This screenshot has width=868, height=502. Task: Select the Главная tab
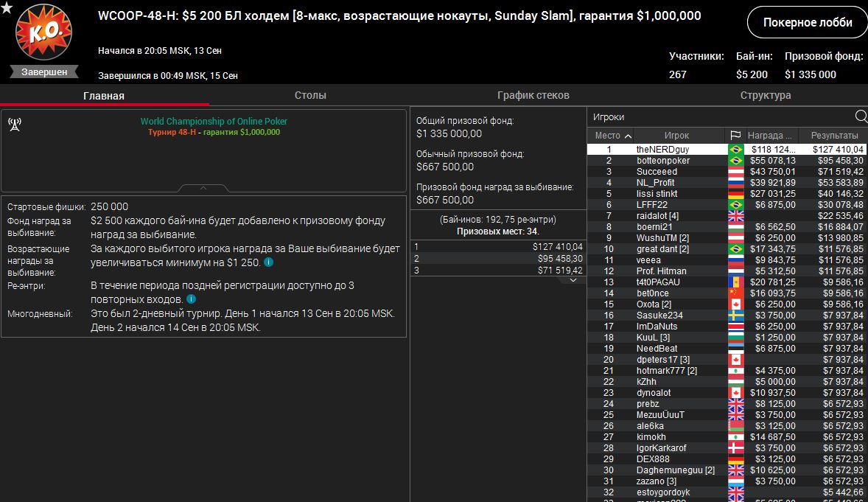(x=104, y=96)
